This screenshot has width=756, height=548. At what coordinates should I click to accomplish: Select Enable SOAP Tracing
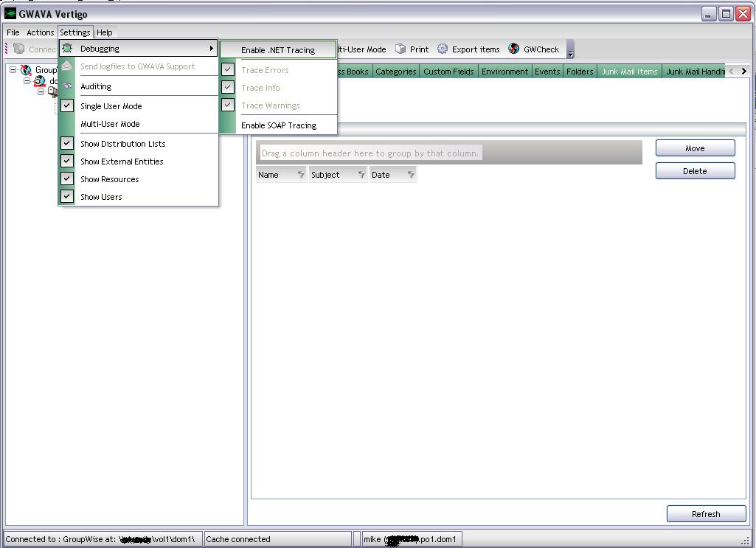[278, 125]
